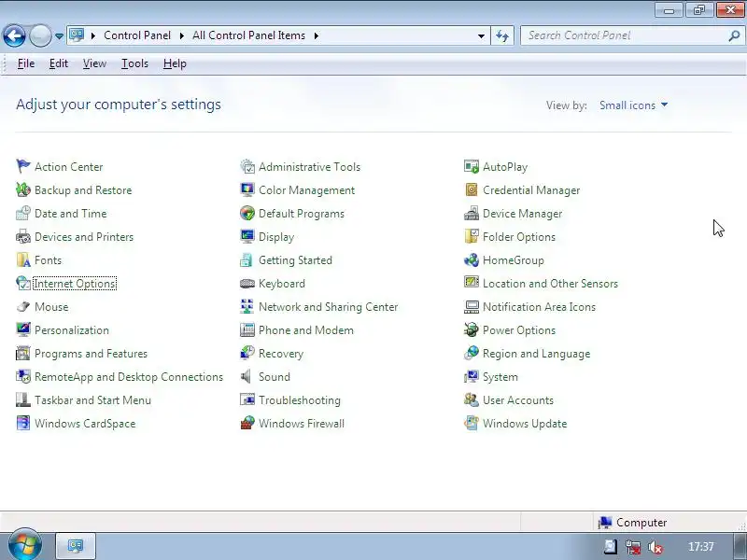The height and width of the screenshot is (560, 747).
Task: Open the Troubleshooting link
Action: click(300, 400)
